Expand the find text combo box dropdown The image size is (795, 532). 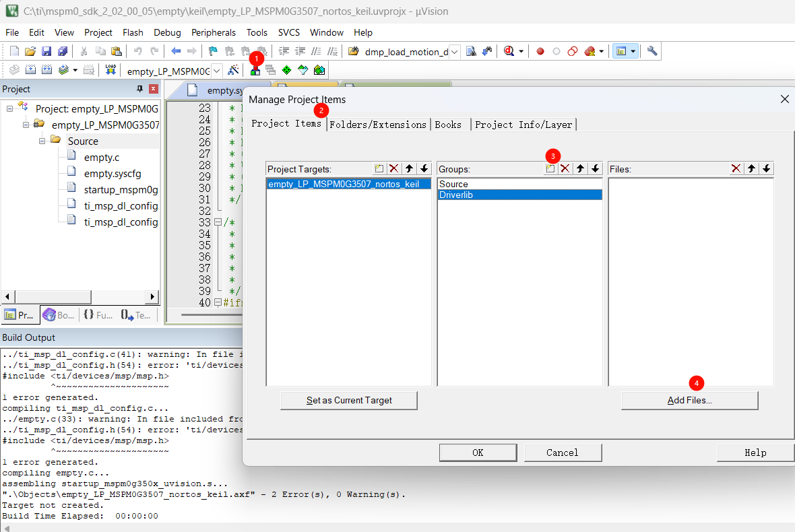pos(454,52)
